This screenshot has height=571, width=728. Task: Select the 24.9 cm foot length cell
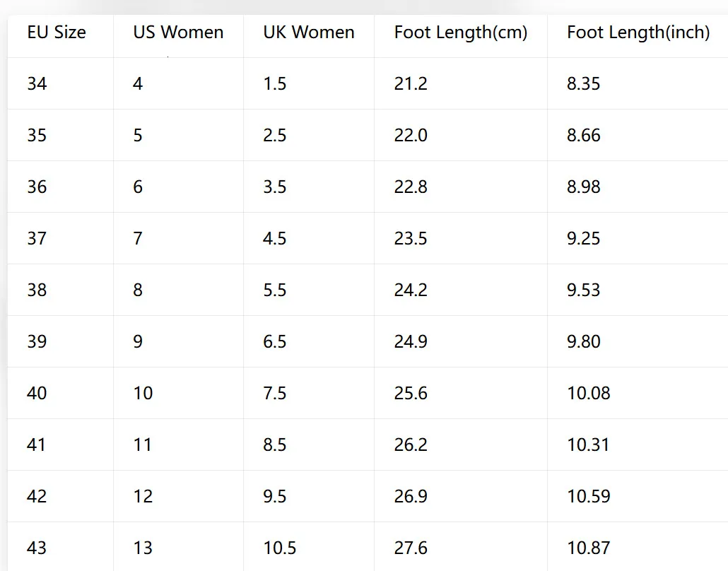[x=461, y=341]
